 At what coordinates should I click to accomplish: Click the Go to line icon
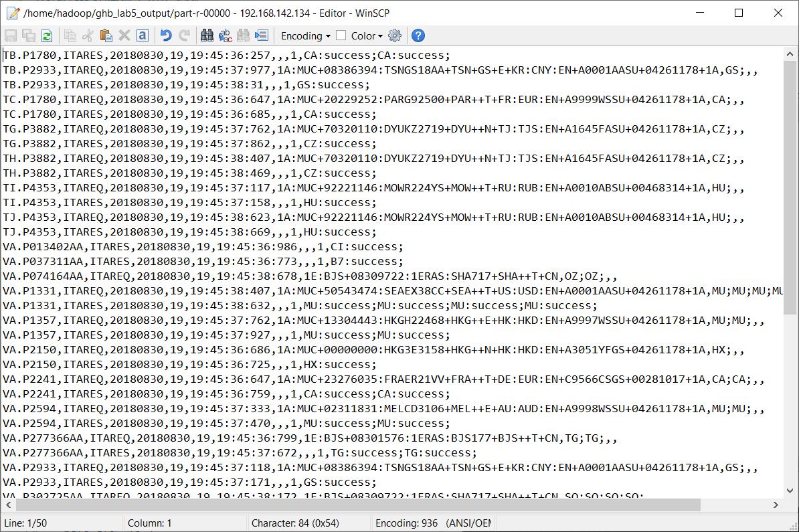click(x=261, y=35)
